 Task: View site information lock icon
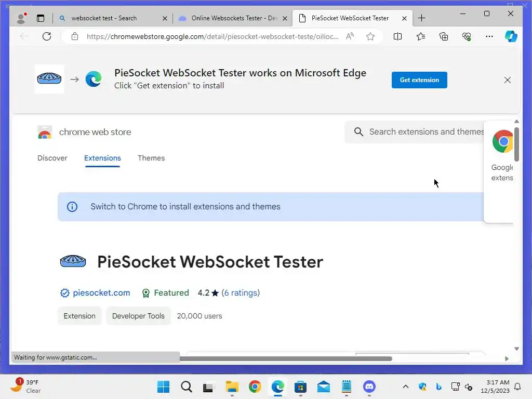point(75,36)
